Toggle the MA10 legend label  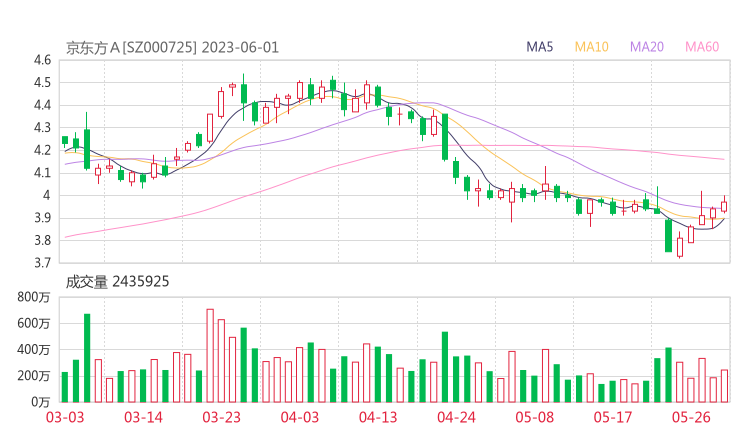coord(591,47)
